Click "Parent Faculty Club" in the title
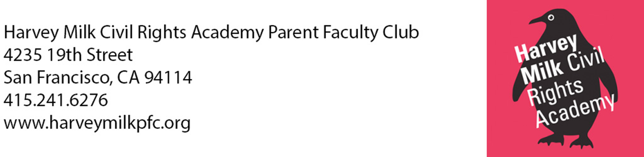This screenshot has height=157, width=644. pos(343,32)
